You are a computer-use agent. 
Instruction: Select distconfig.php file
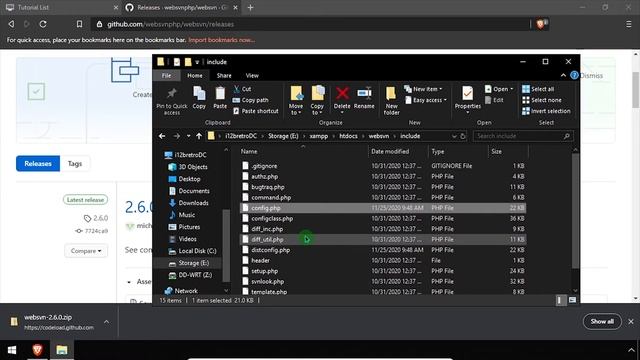click(x=382, y=250)
